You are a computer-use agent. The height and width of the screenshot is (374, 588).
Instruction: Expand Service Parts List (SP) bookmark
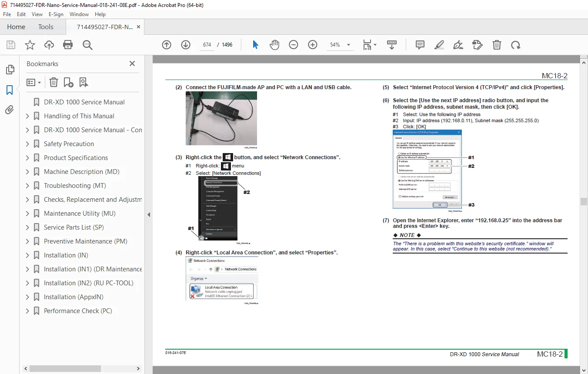[x=27, y=227]
